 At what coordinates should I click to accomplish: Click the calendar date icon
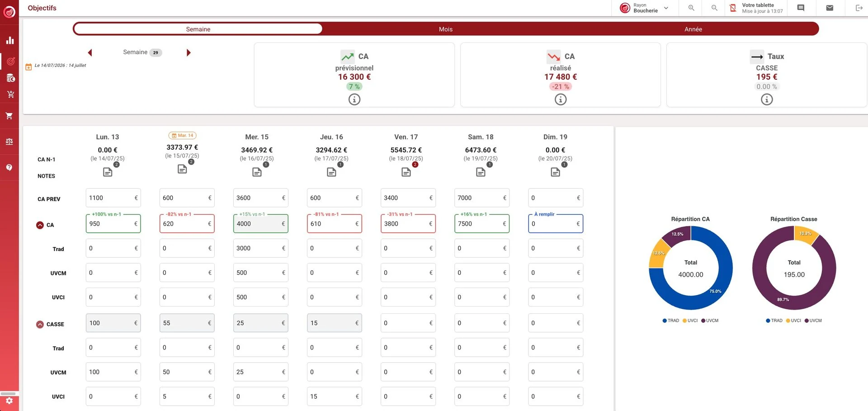[x=28, y=66]
